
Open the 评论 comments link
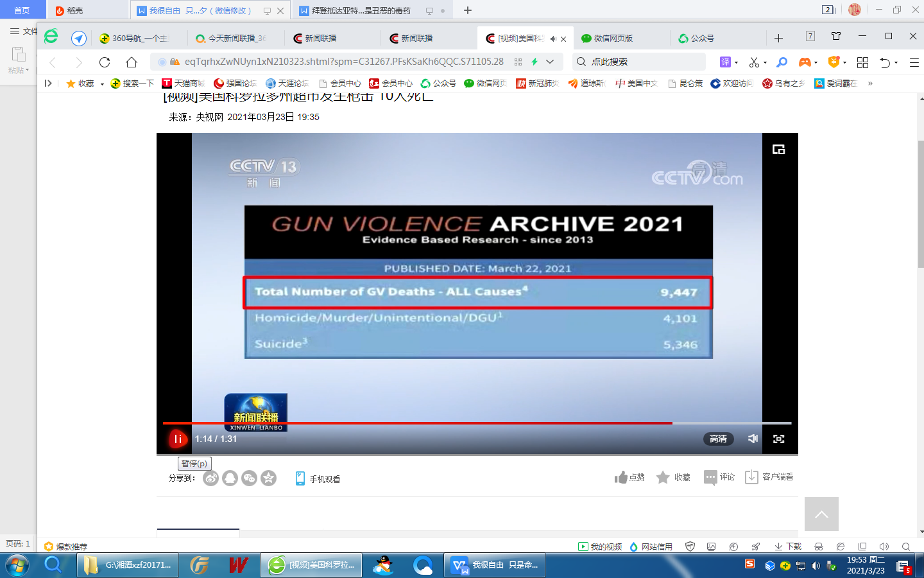point(719,477)
